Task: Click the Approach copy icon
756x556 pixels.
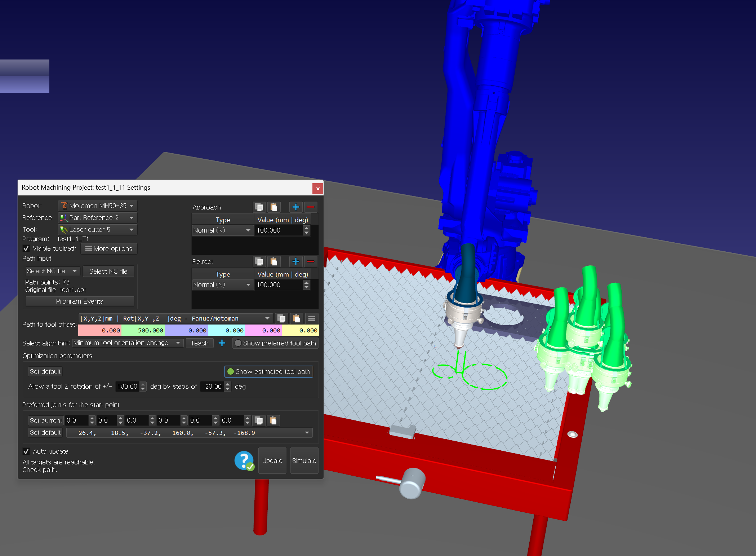Action: tap(259, 207)
